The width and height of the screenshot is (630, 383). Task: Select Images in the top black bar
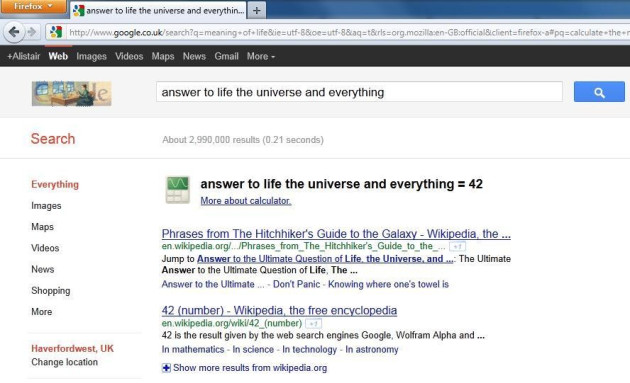(91, 56)
